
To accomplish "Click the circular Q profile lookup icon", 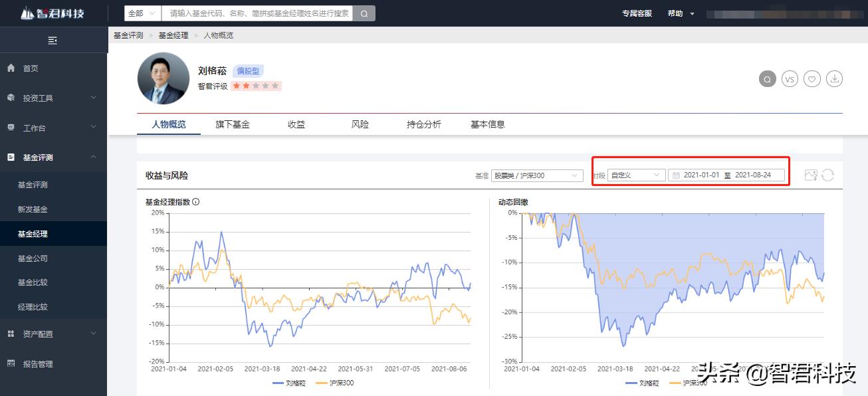I will pyautogui.click(x=767, y=78).
